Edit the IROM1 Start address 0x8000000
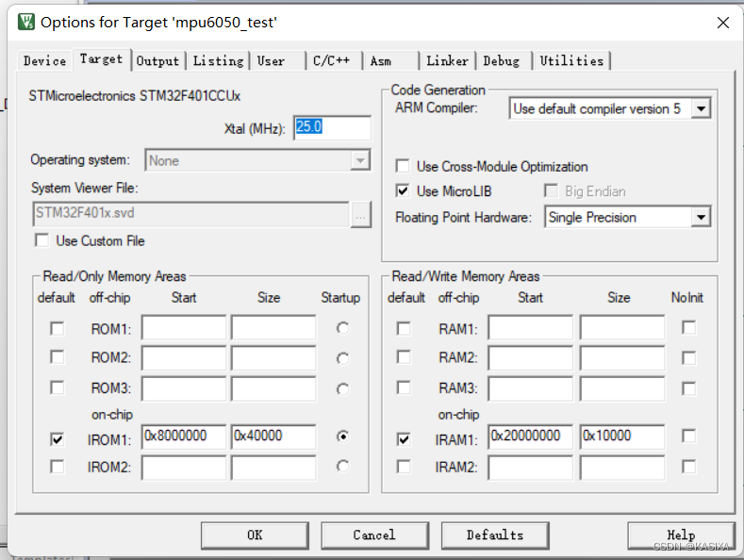The height and width of the screenshot is (560, 744). [x=184, y=436]
